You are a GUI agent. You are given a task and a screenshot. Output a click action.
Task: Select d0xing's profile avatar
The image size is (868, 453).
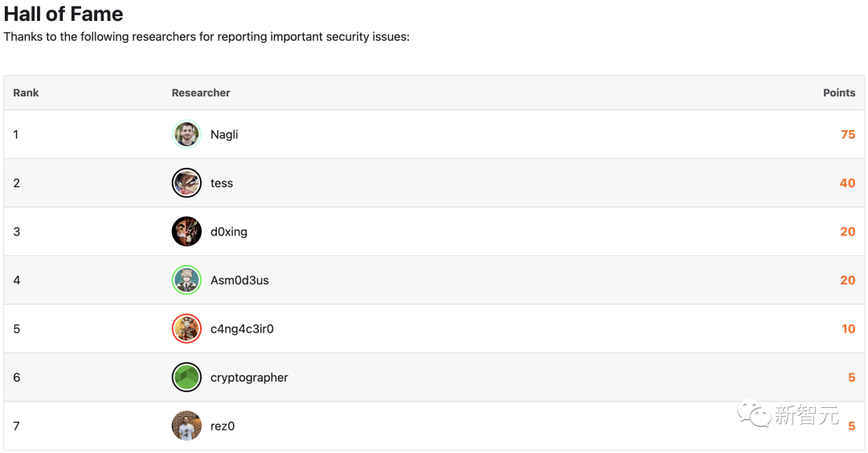coord(186,231)
